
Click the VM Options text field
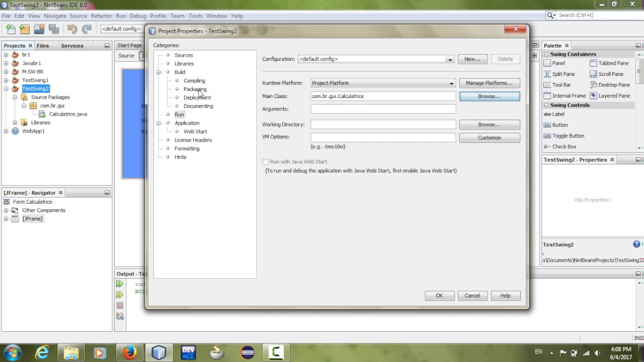coord(383,137)
